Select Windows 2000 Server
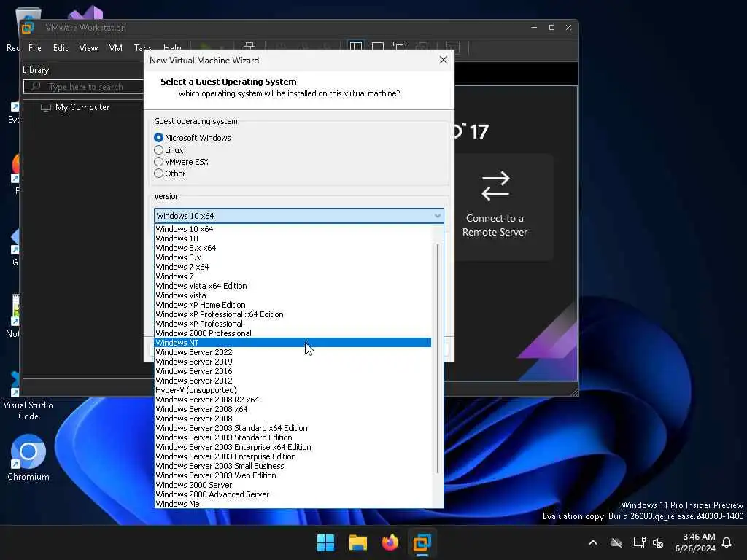 [x=293, y=485]
